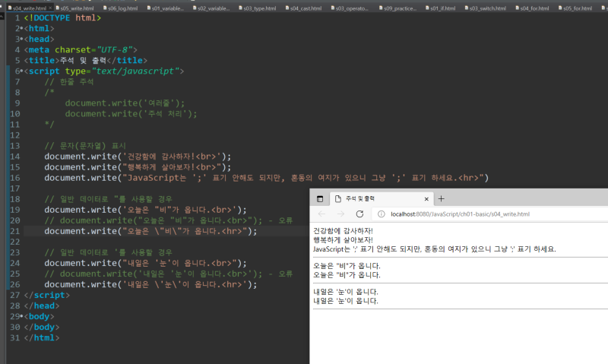Click the page icon on browser tab
The width and height of the screenshot is (608, 364).
[338, 199]
